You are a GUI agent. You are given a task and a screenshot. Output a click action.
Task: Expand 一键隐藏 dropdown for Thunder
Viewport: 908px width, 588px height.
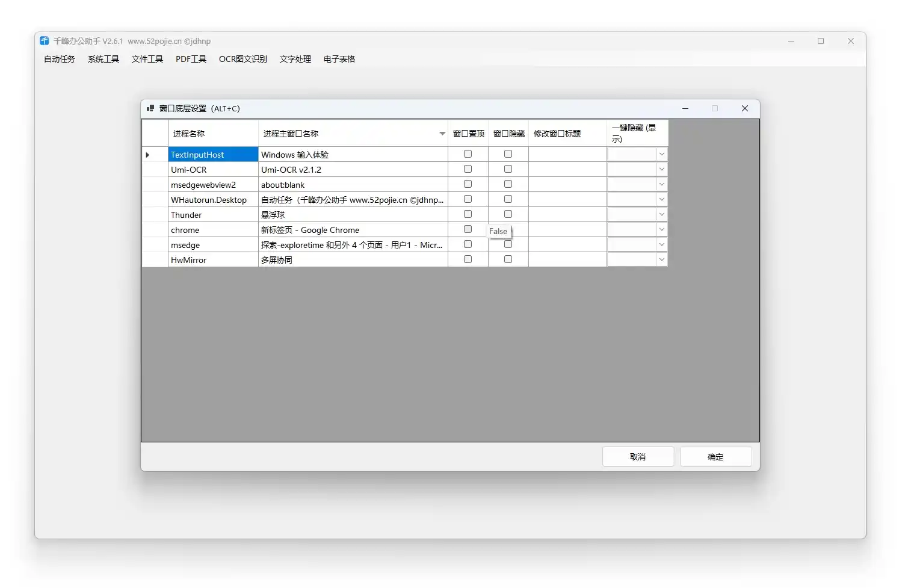click(x=661, y=214)
